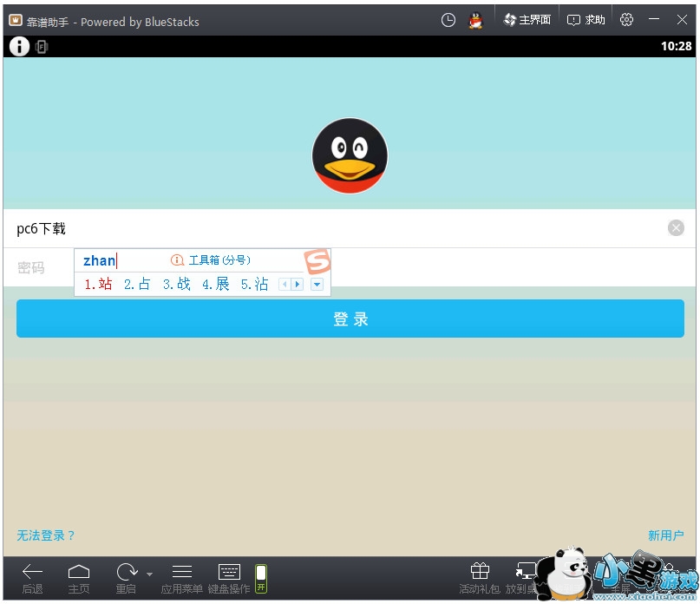Screen dimensions: 700x604
Task: Click the app logo icon in title bar
Action: coord(16,20)
